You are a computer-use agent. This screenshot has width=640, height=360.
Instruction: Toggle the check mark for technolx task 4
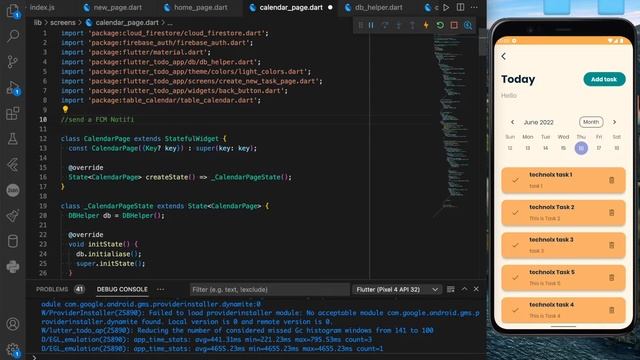pyautogui.click(x=515, y=310)
